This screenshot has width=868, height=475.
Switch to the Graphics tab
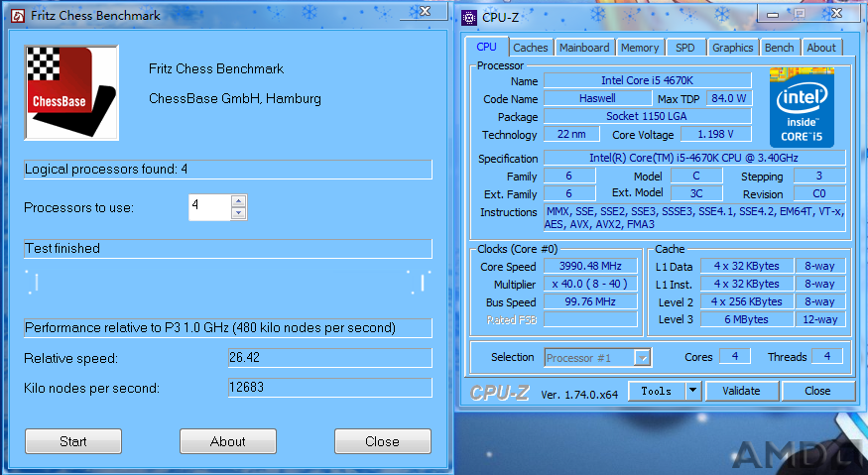coord(732,48)
